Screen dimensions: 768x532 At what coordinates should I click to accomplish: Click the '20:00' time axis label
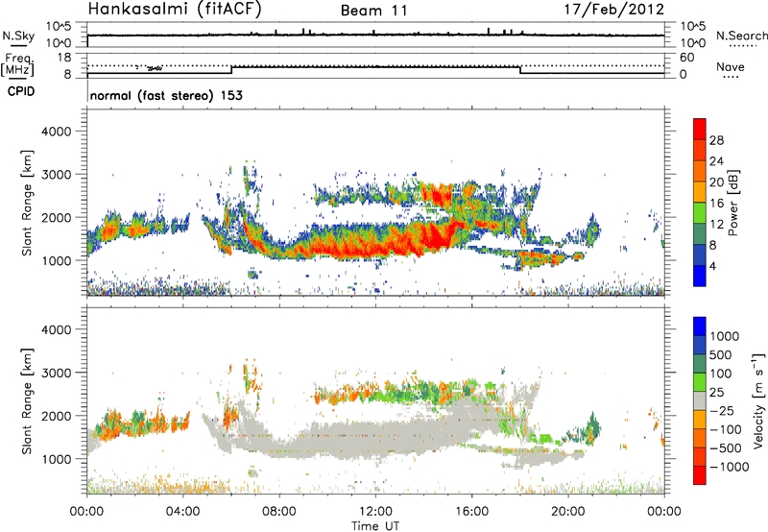point(568,512)
